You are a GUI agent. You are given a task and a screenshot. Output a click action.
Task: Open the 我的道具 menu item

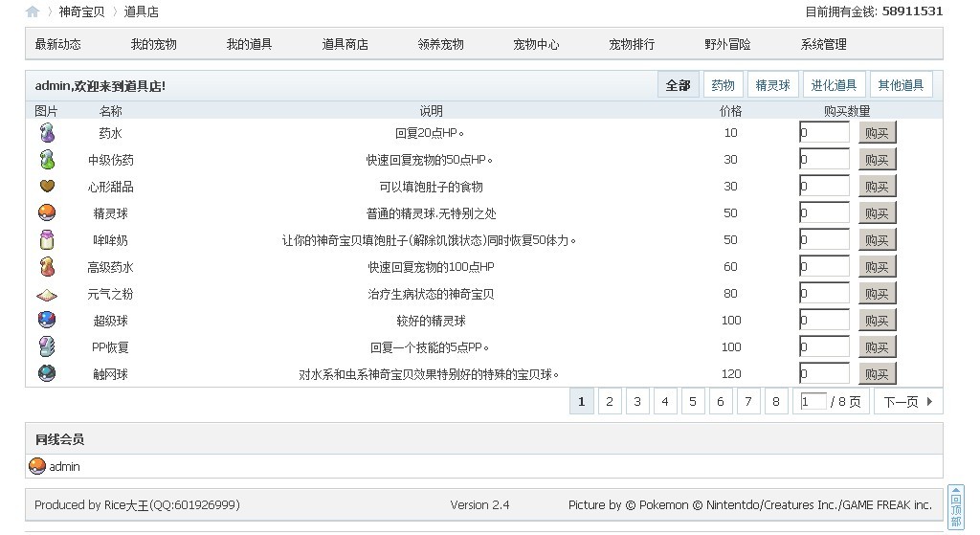pyautogui.click(x=250, y=44)
